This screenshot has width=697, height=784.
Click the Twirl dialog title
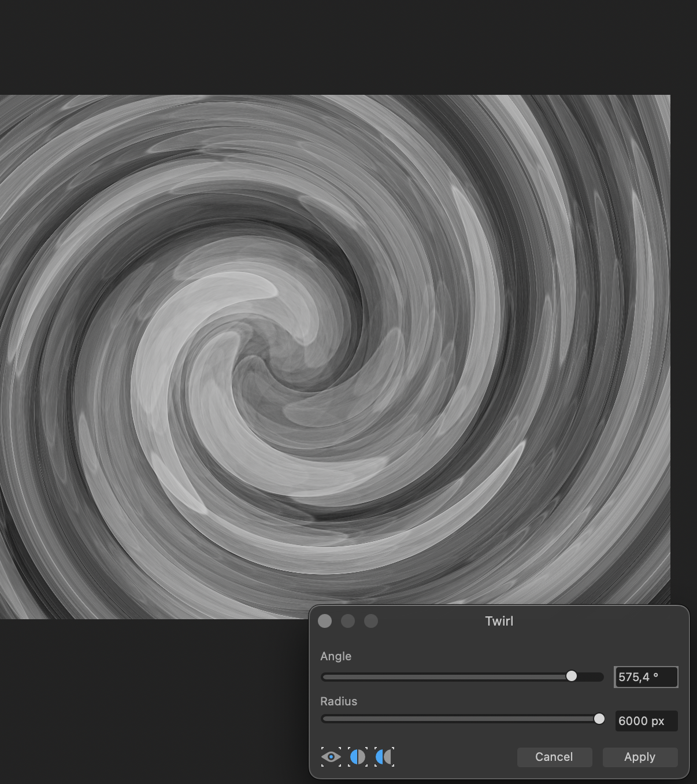pos(499,621)
